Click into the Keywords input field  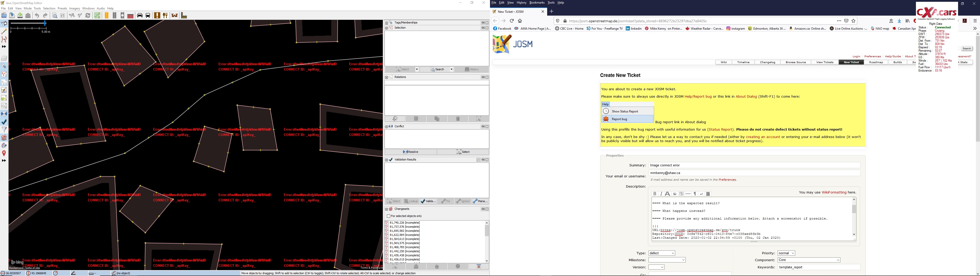(819, 267)
